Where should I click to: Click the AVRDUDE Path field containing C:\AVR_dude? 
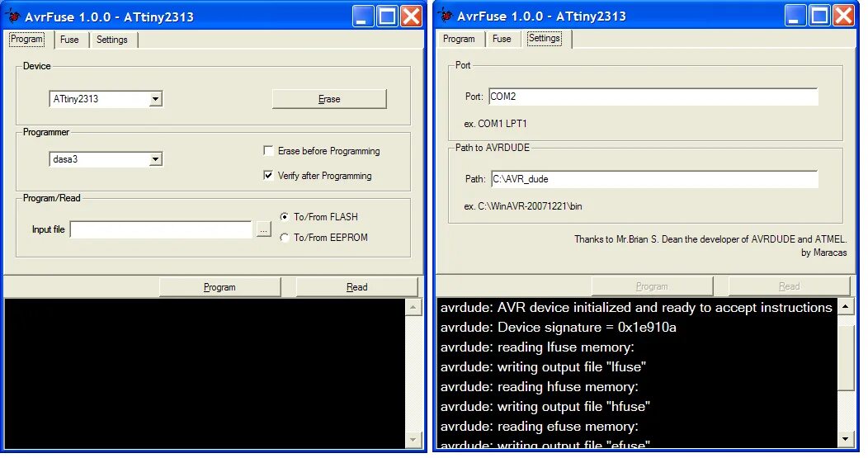[x=654, y=179]
